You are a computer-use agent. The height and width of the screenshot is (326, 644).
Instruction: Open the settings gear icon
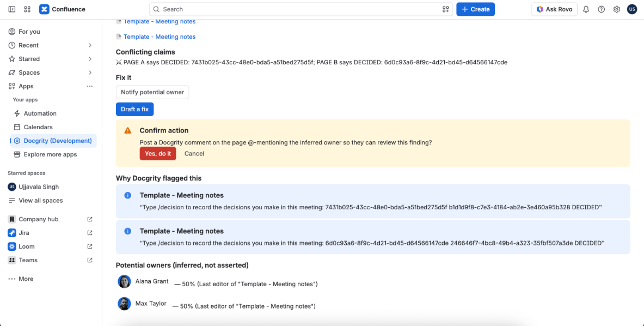pos(616,9)
